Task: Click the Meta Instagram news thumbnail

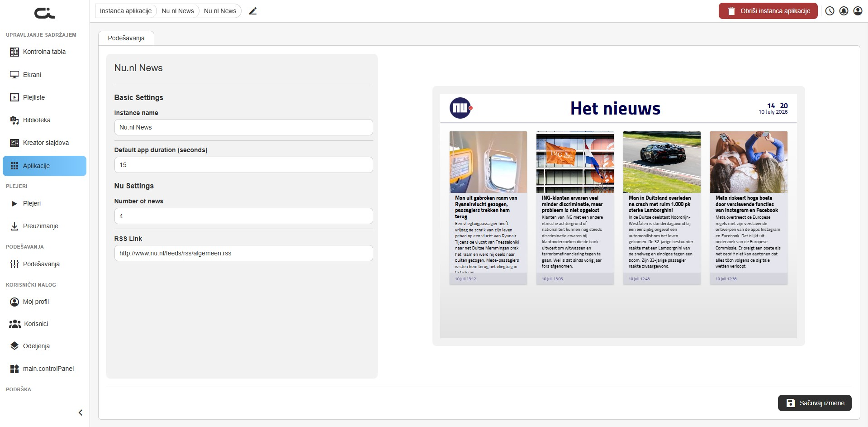Action: (749, 162)
